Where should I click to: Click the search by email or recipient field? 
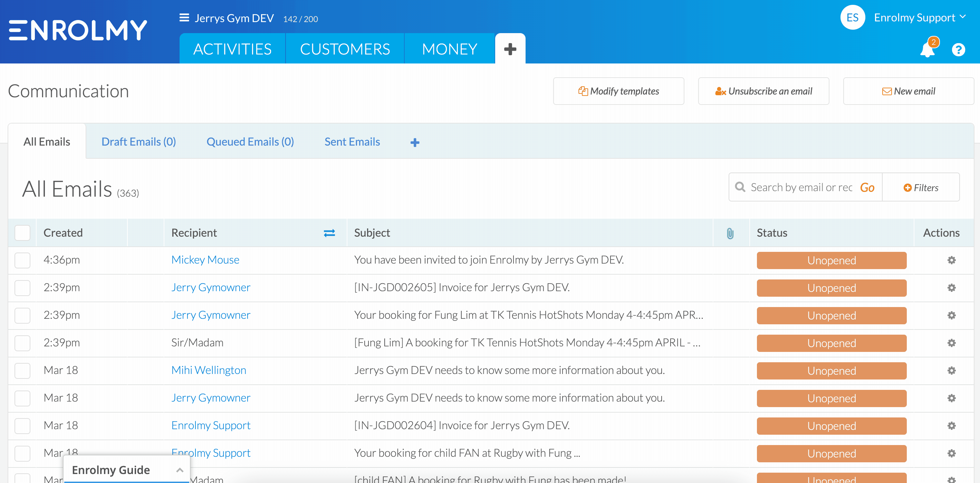click(x=801, y=187)
